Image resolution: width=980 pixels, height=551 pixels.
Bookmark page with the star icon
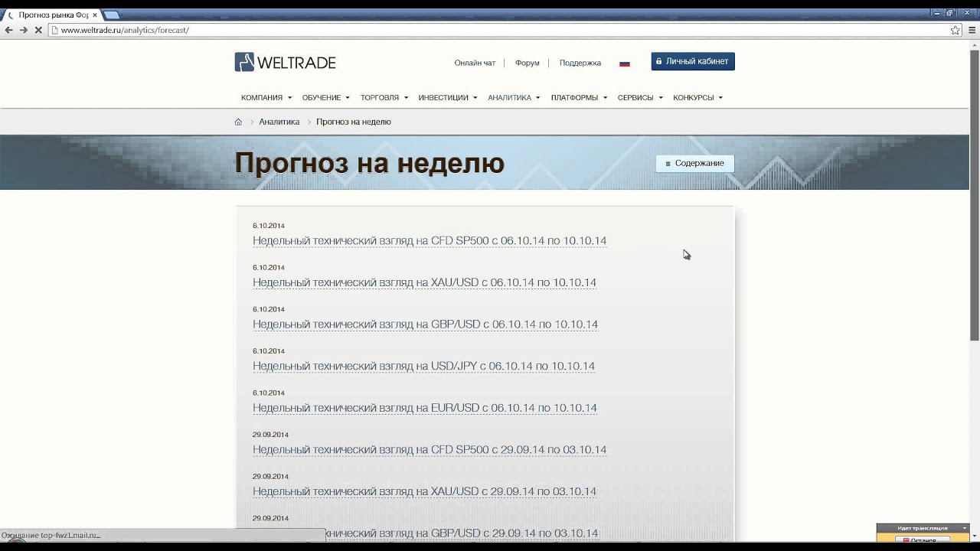pos(955,30)
